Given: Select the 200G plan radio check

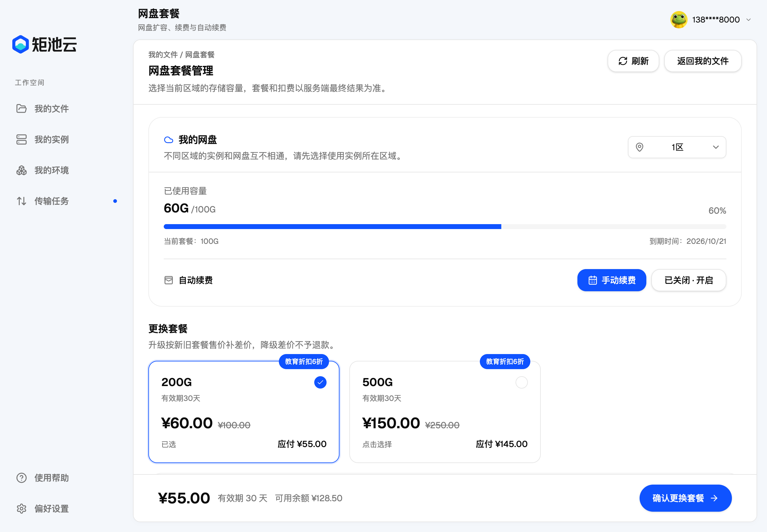Looking at the screenshot, I should point(320,382).
